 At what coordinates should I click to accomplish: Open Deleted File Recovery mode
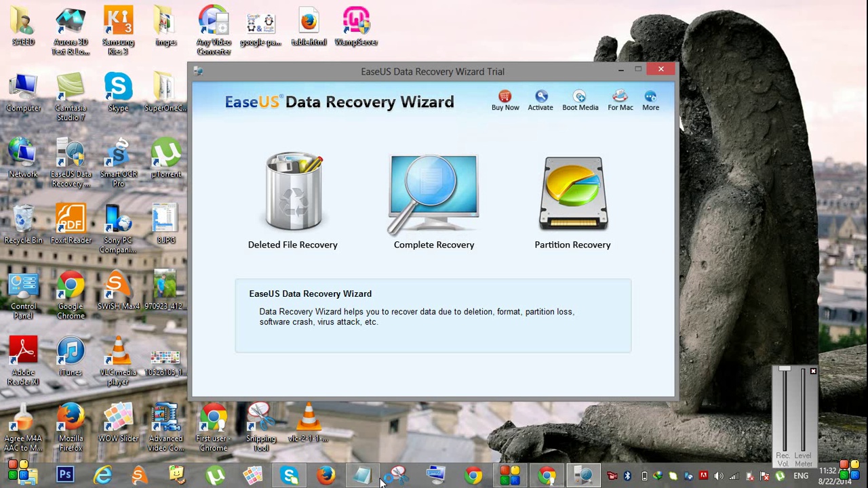pyautogui.click(x=293, y=201)
